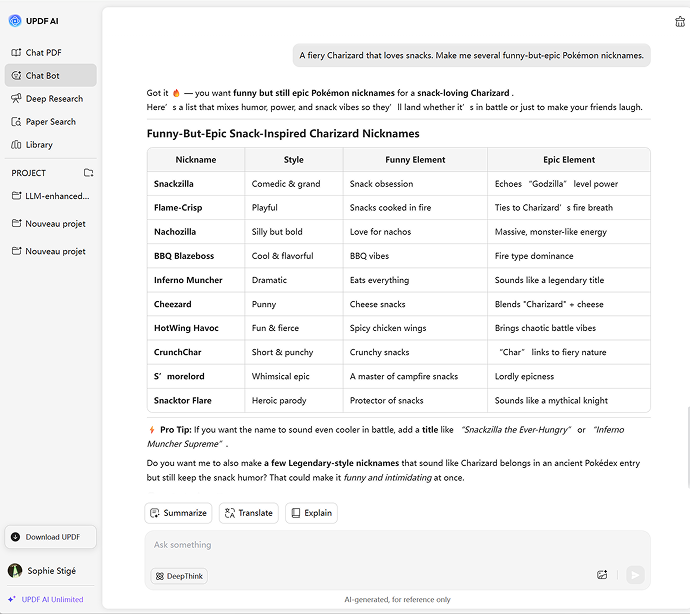Image resolution: width=690 pixels, height=614 pixels.
Task: Create a new project folder
Action: click(88, 173)
